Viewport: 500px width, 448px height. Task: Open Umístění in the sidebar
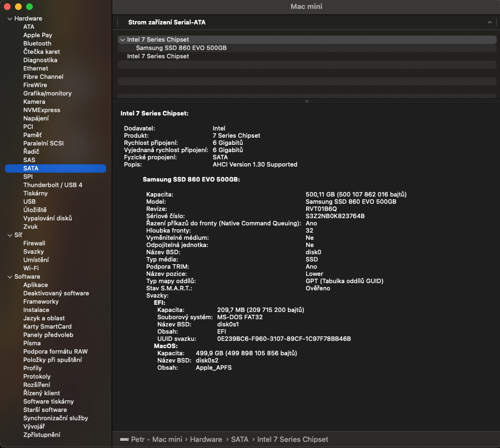[x=36, y=260]
